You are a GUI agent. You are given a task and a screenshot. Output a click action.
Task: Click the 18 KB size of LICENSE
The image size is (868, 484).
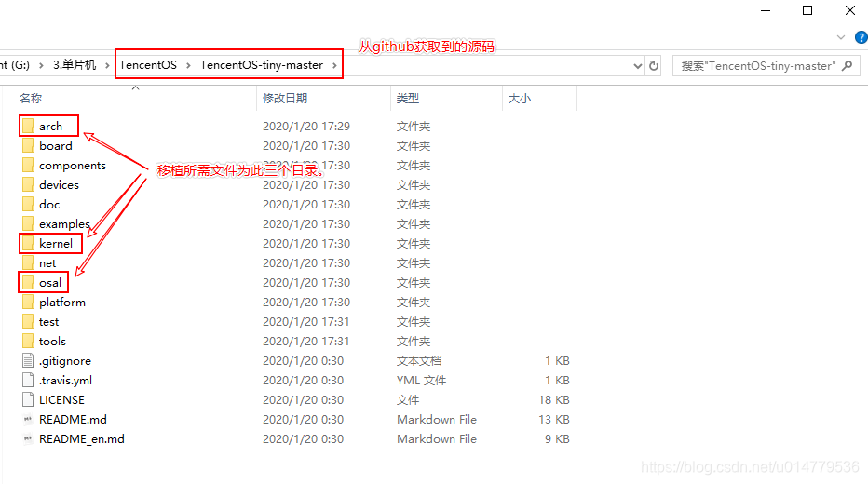(x=554, y=399)
